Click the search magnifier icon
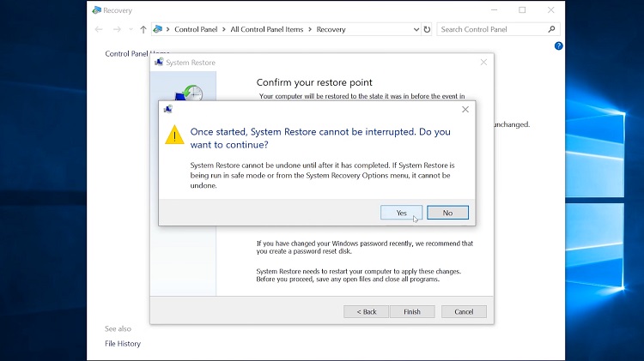 [551, 29]
